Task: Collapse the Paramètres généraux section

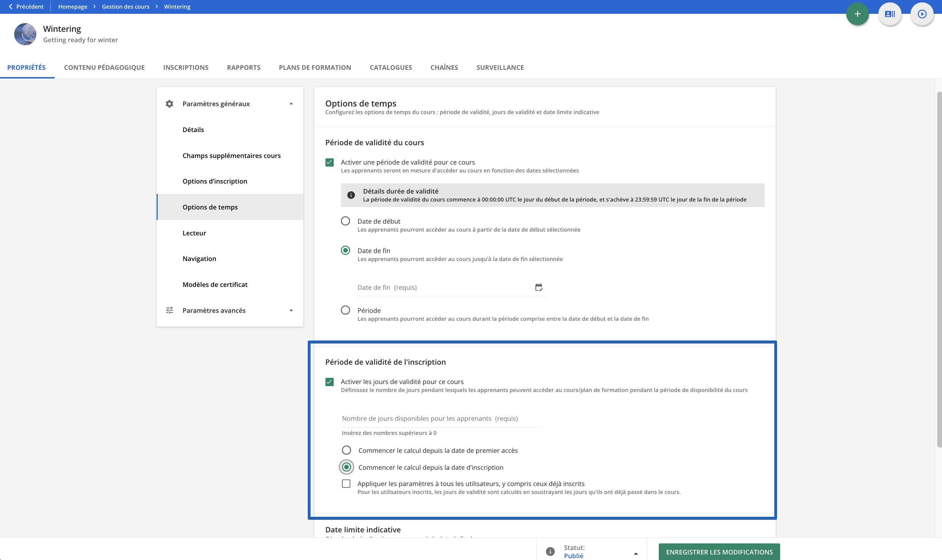Action: (291, 104)
